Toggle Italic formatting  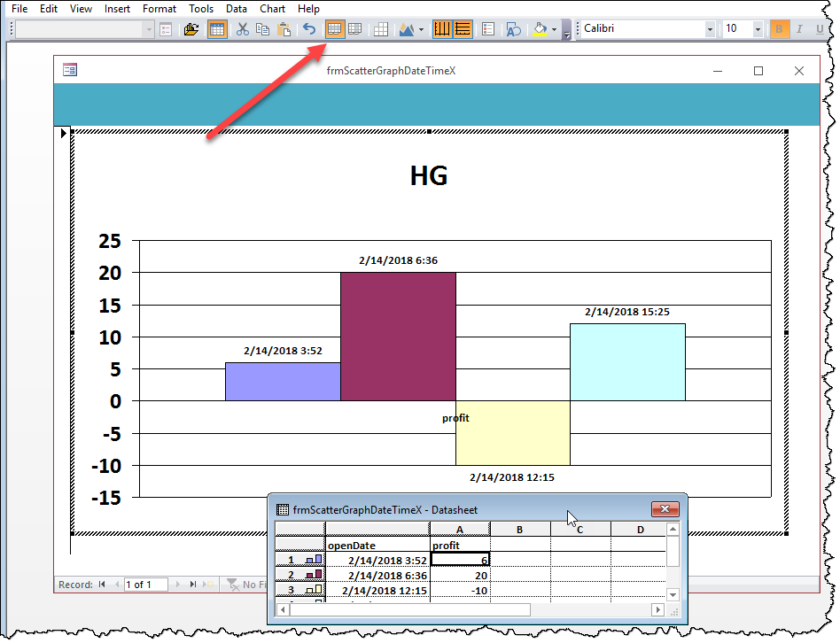point(800,29)
